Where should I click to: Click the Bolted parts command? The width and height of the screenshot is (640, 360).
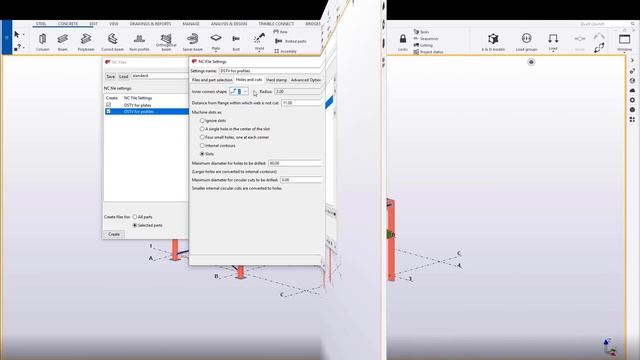[x=291, y=41]
